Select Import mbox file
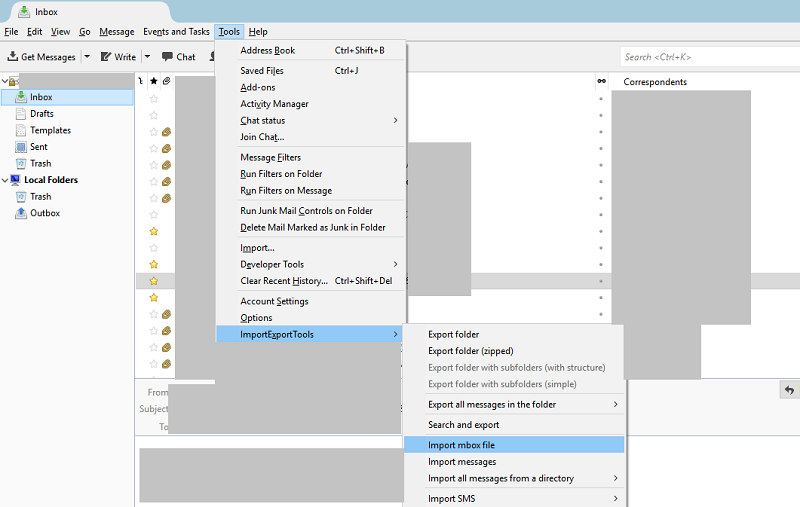800x507 pixels. pos(514,445)
